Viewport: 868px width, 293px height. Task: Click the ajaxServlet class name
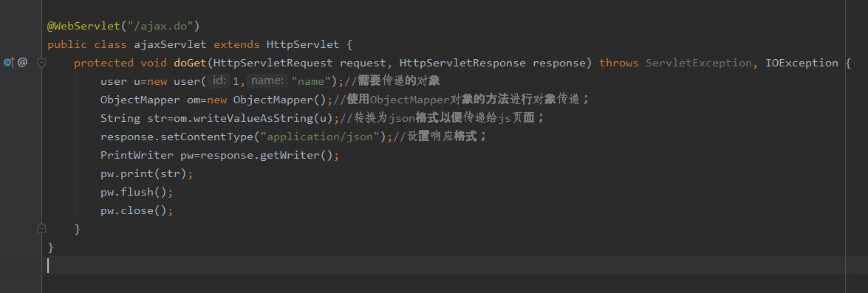pos(167,44)
